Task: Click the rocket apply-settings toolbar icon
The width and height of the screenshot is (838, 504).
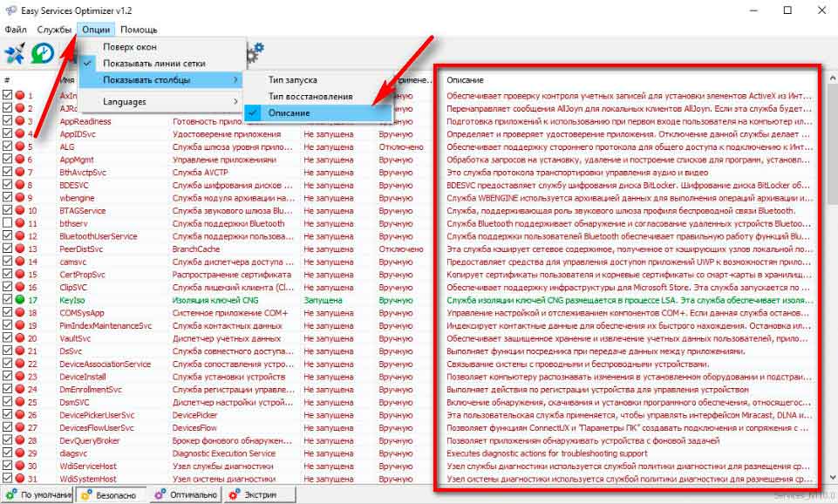Action: (15, 54)
